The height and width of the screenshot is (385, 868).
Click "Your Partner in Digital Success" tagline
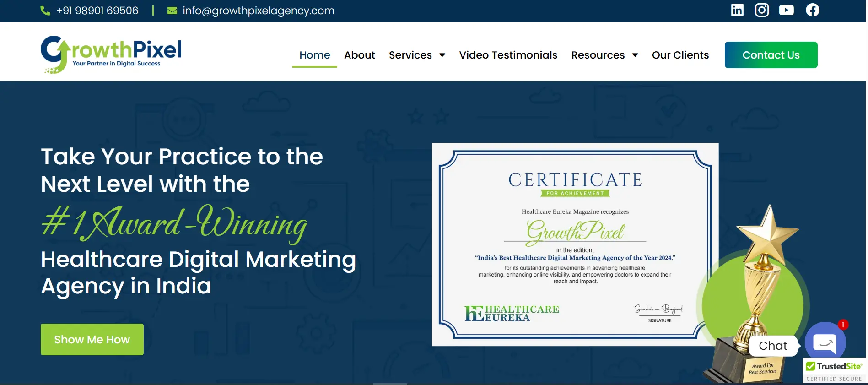click(116, 64)
